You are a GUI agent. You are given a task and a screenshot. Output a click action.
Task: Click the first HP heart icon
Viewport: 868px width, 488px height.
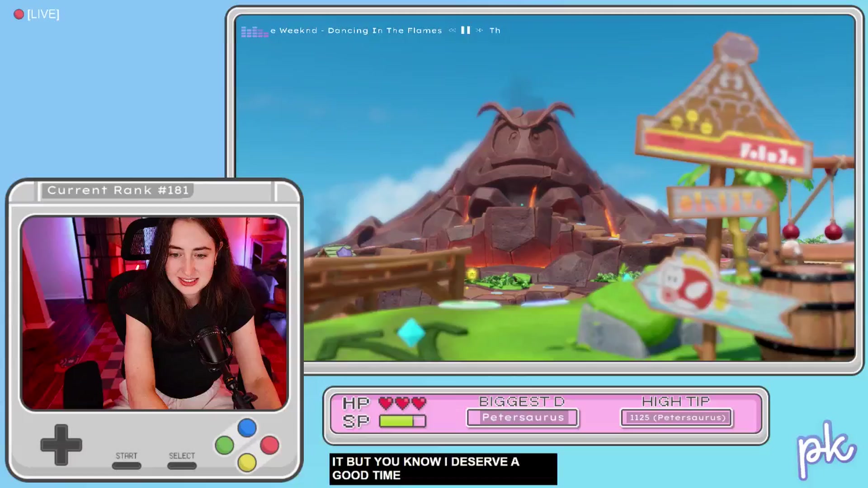coord(386,403)
